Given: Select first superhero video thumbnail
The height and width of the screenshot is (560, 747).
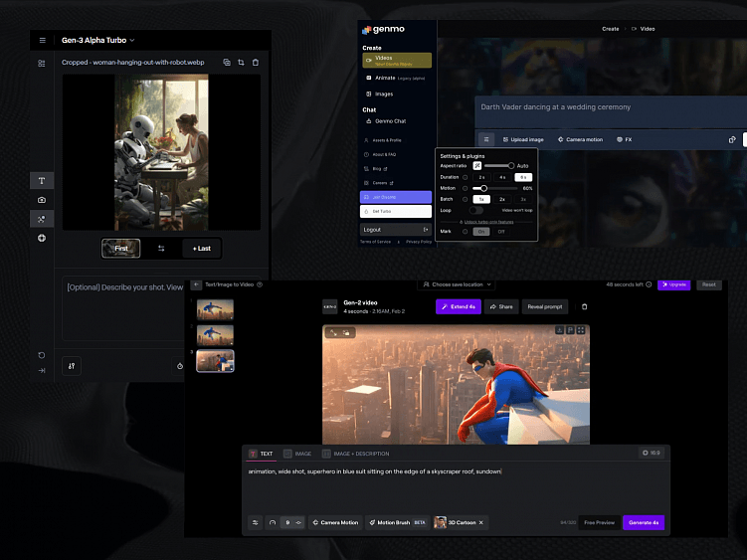Looking at the screenshot, I should (215, 309).
